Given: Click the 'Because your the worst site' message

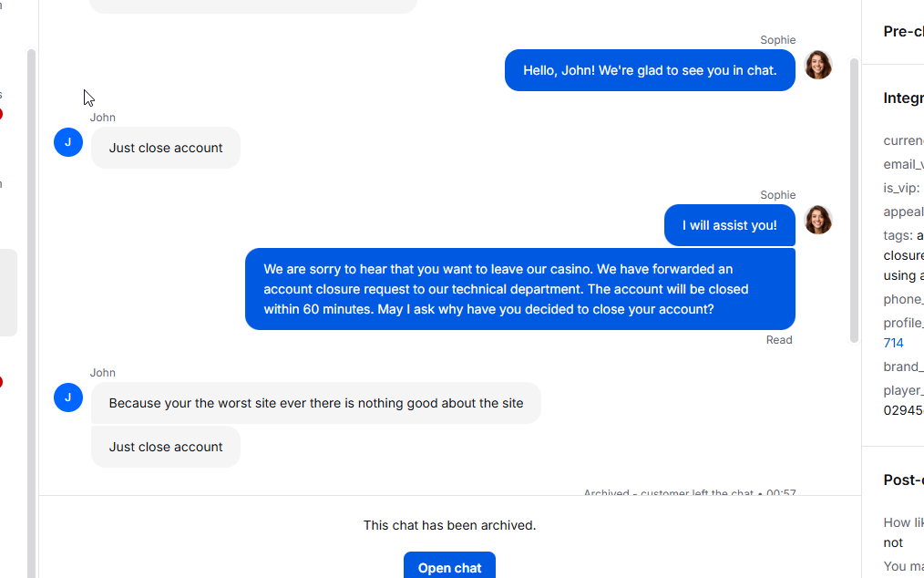Looking at the screenshot, I should 316,404.
